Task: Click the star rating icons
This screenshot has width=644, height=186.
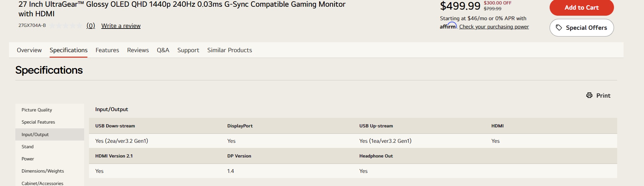Action: pos(66,26)
